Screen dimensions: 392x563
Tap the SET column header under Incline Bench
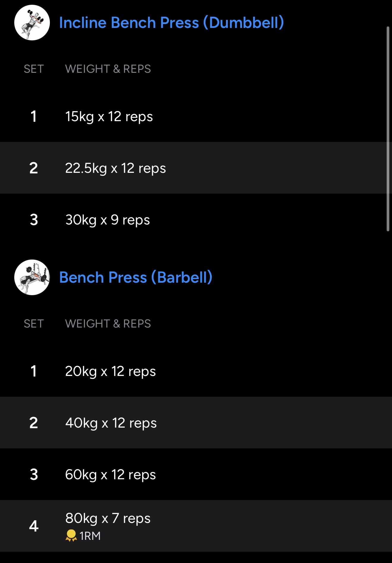point(34,69)
